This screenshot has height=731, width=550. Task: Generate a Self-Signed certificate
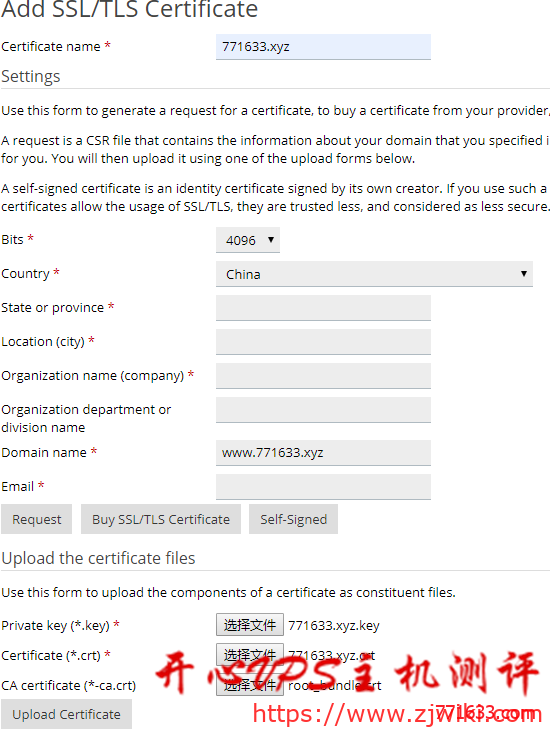tap(293, 519)
